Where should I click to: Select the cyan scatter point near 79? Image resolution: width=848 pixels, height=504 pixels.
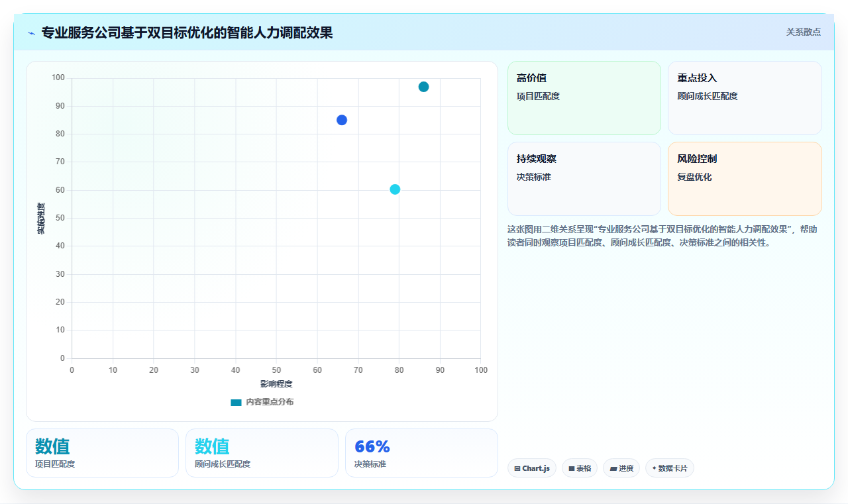395,189
